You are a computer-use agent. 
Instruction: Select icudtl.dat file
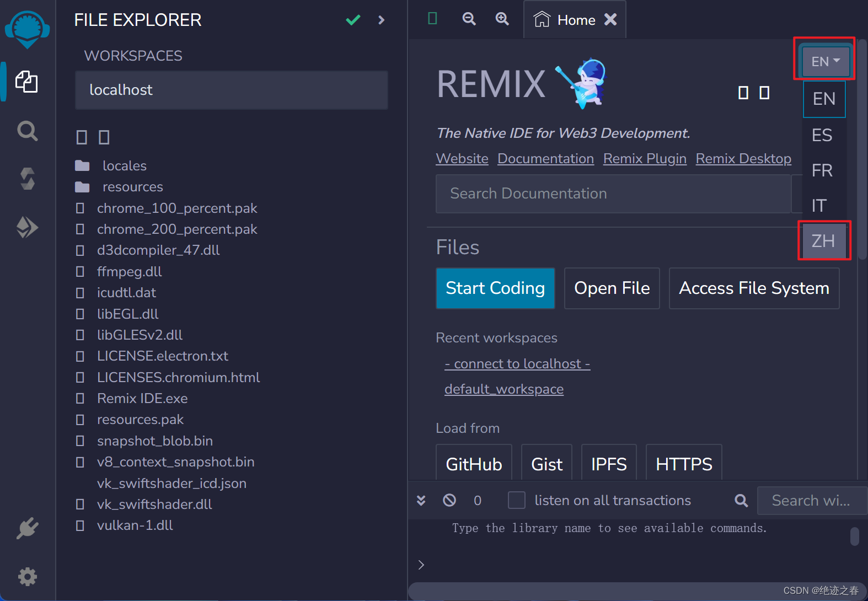(126, 293)
